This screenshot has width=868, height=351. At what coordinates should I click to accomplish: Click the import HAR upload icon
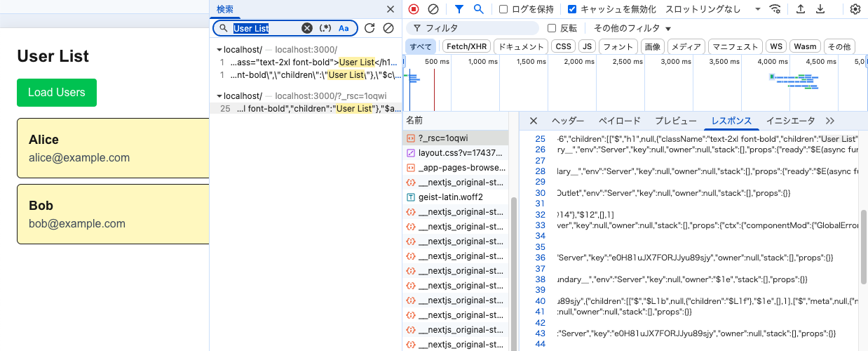coord(801,9)
